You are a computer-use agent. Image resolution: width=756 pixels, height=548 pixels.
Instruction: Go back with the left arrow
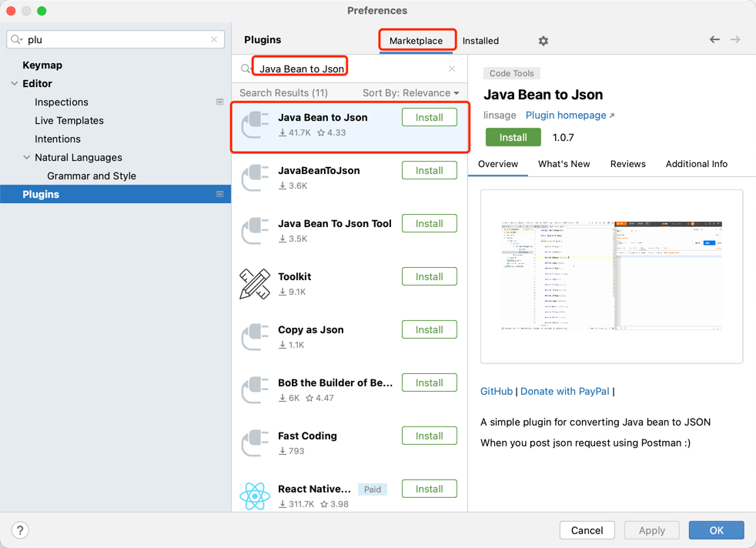pos(714,39)
